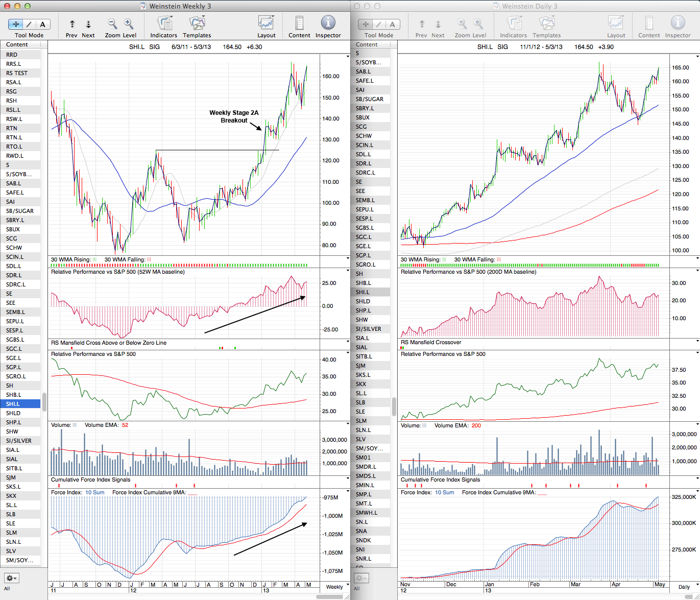
Task: Open Indicators in the Weekly window toolbar
Action: click(x=164, y=24)
